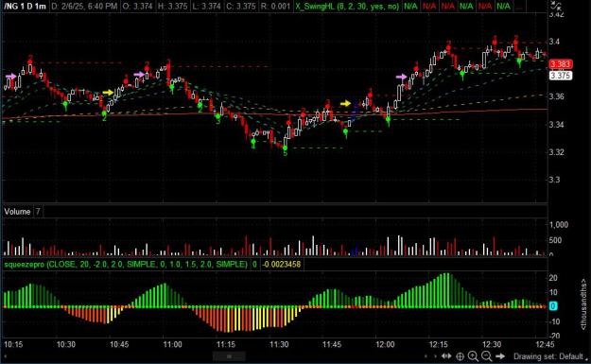Click the 10:30 time axis label

(66, 344)
